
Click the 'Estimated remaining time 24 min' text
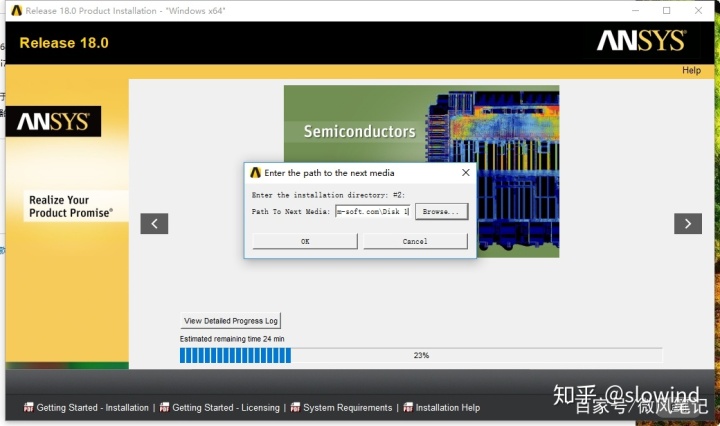[x=232, y=339]
